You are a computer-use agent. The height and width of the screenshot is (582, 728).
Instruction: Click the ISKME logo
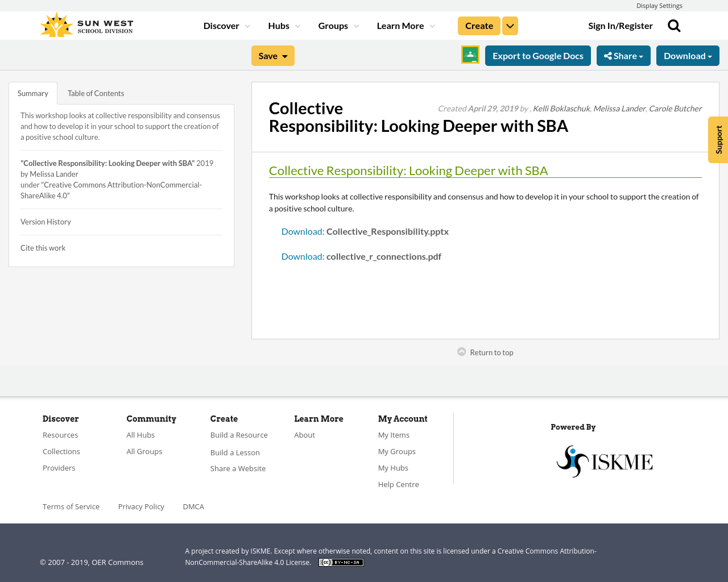(x=605, y=461)
